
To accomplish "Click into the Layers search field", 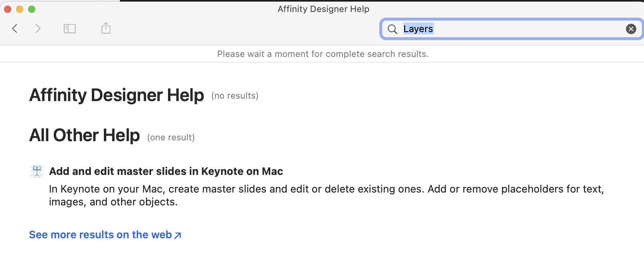I will pos(511,29).
